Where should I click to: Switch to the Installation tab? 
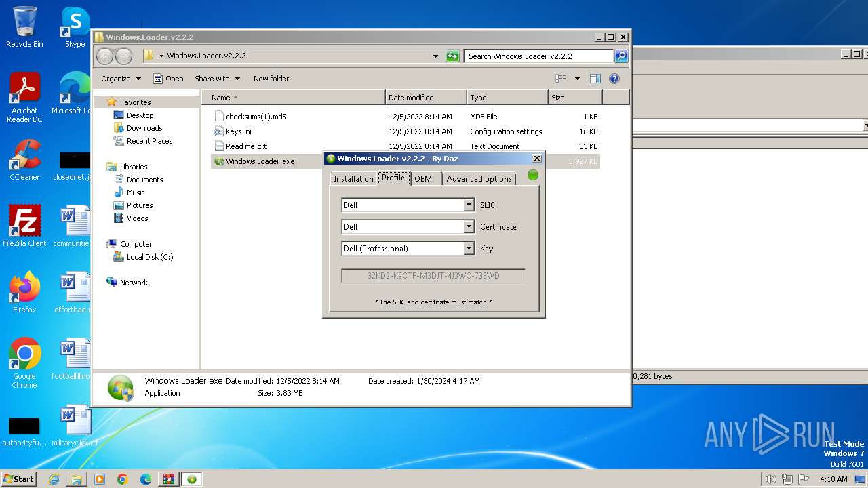(x=353, y=179)
